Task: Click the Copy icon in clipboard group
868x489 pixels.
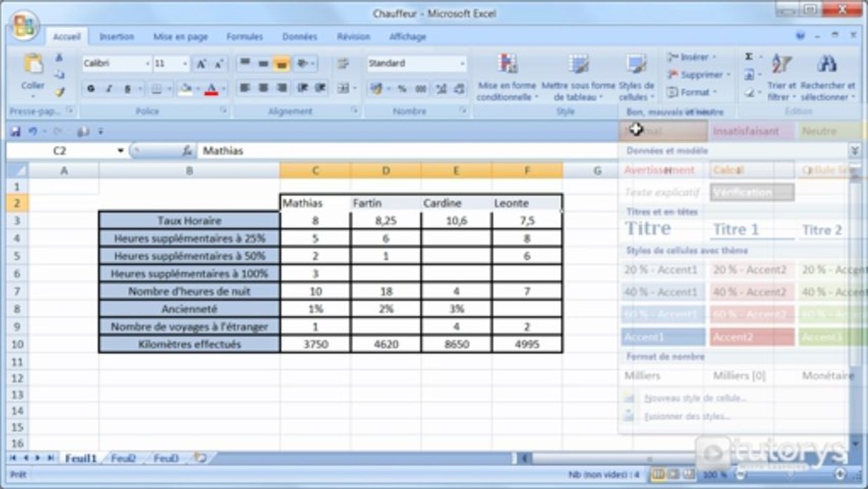Action: [x=59, y=75]
